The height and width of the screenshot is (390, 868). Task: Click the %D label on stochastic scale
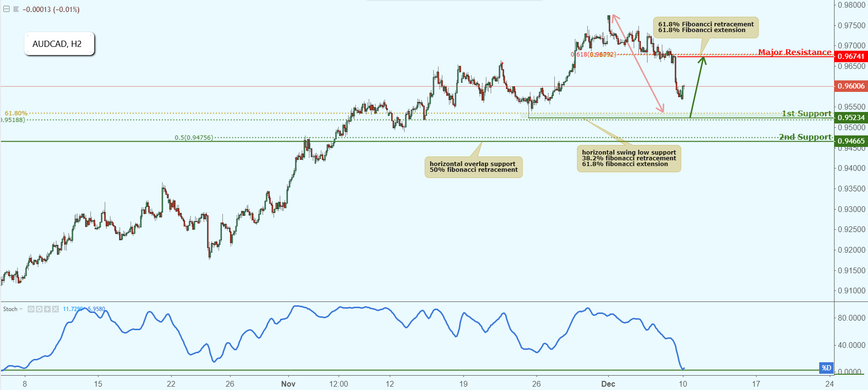(x=826, y=368)
